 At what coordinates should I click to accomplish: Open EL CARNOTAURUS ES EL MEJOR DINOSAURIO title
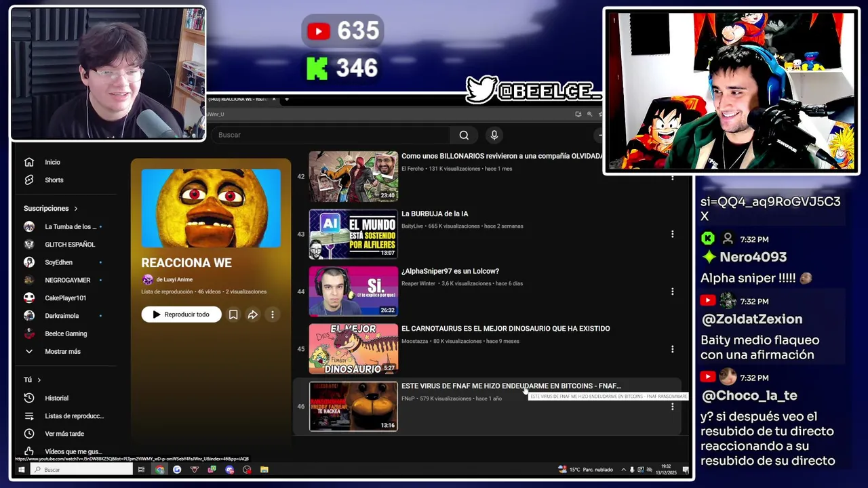(x=505, y=329)
